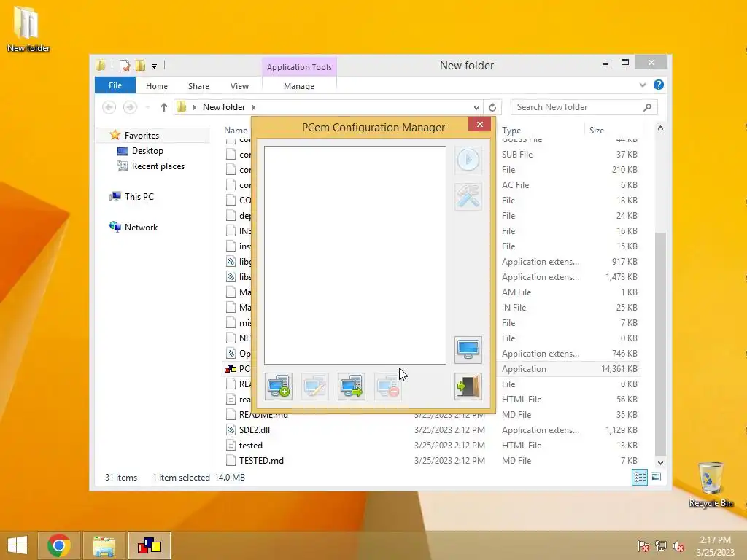Close the PCem Configuration Manager dialog
The image size is (747, 560).
[480, 124]
